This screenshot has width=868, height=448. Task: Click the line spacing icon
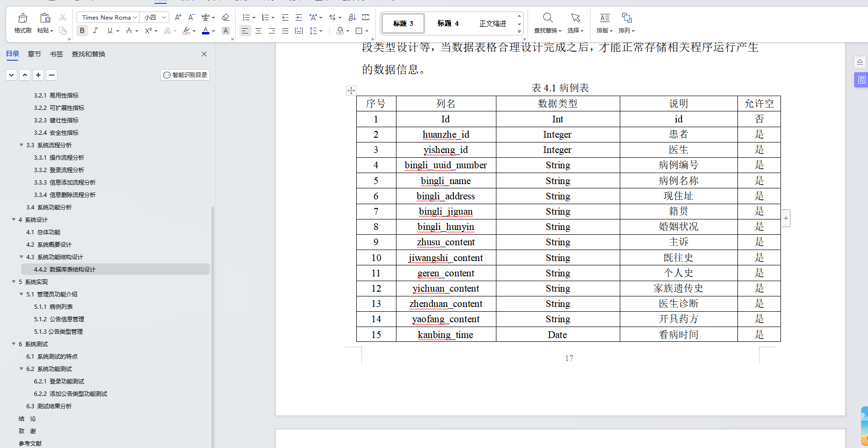click(313, 31)
